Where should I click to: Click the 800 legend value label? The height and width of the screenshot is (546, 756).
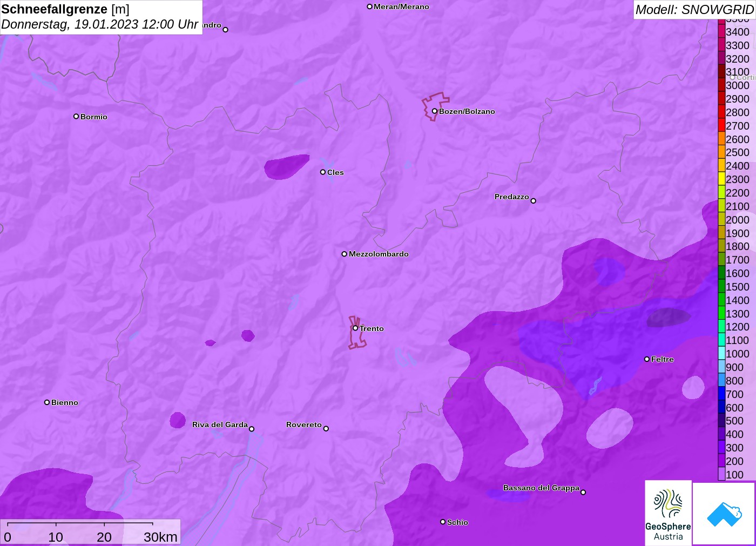pyautogui.click(x=734, y=381)
